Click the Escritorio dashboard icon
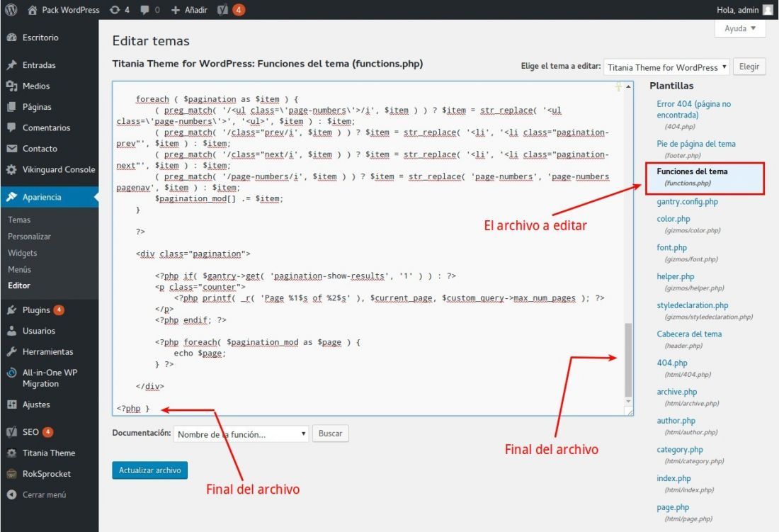This screenshot has width=779, height=532. (12, 38)
